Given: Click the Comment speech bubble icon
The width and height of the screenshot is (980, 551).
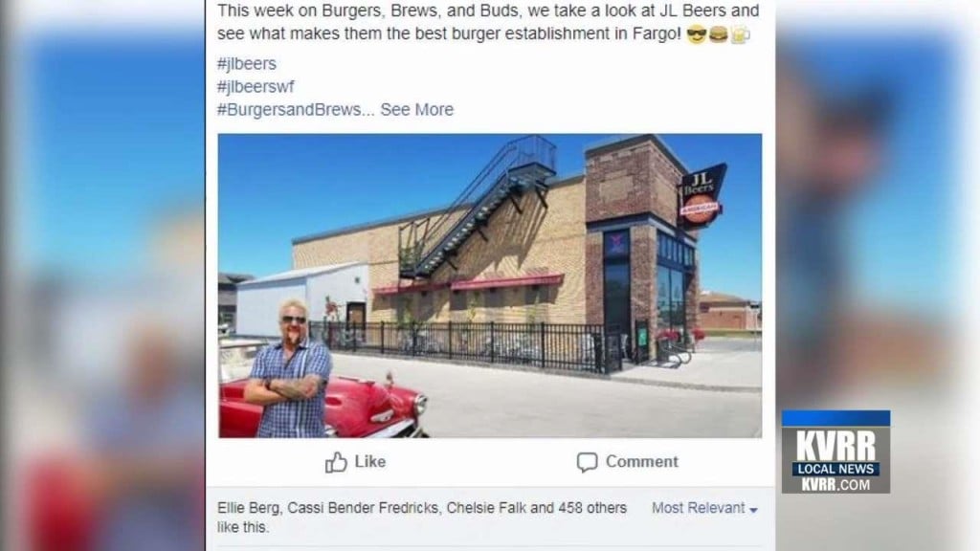Looking at the screenshot, I should pos(587,462).
